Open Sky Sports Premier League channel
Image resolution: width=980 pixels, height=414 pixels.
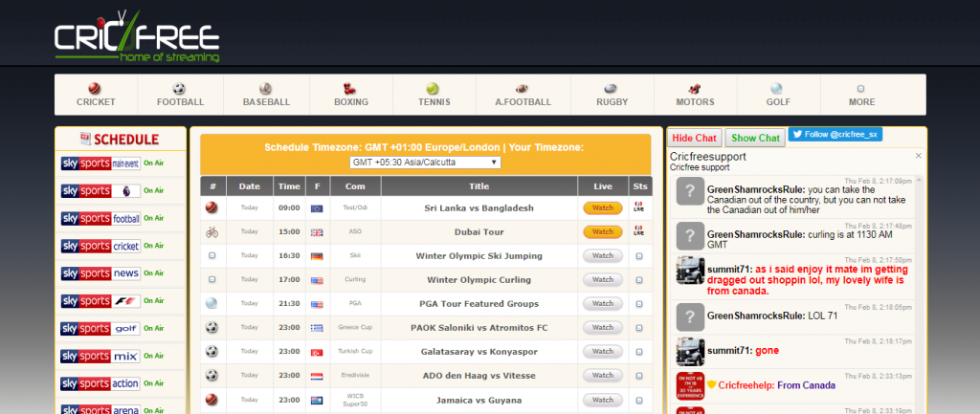(x=100, y=191)
